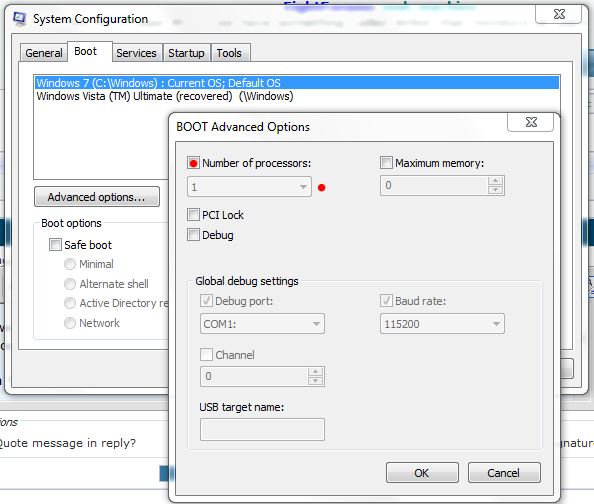The width and height of the screenshot is (594, 504).
Task: Go to the Startup tab
Action: coord(186,53)
